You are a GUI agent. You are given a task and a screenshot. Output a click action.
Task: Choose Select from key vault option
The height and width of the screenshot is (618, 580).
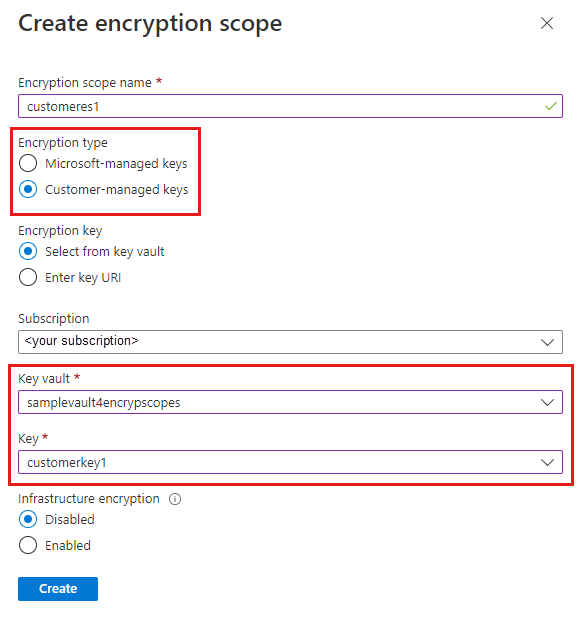(x=28, y=251)
